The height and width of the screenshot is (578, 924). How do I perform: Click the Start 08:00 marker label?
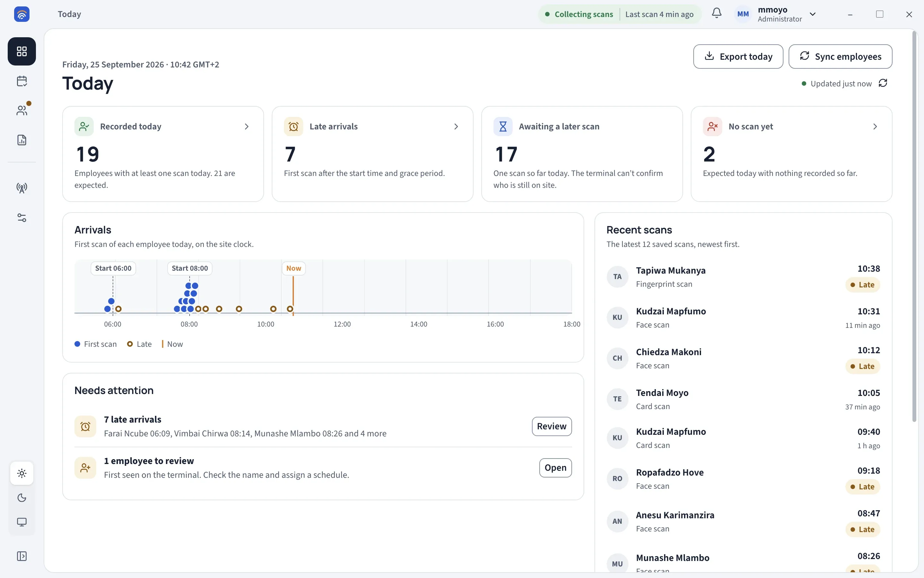tap(189, 268)
